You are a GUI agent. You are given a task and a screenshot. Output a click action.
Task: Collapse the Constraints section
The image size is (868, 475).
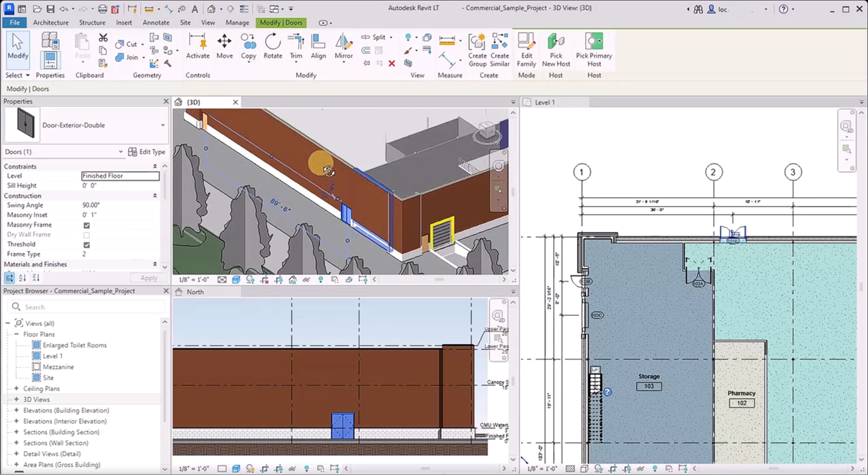pos(155,166)
